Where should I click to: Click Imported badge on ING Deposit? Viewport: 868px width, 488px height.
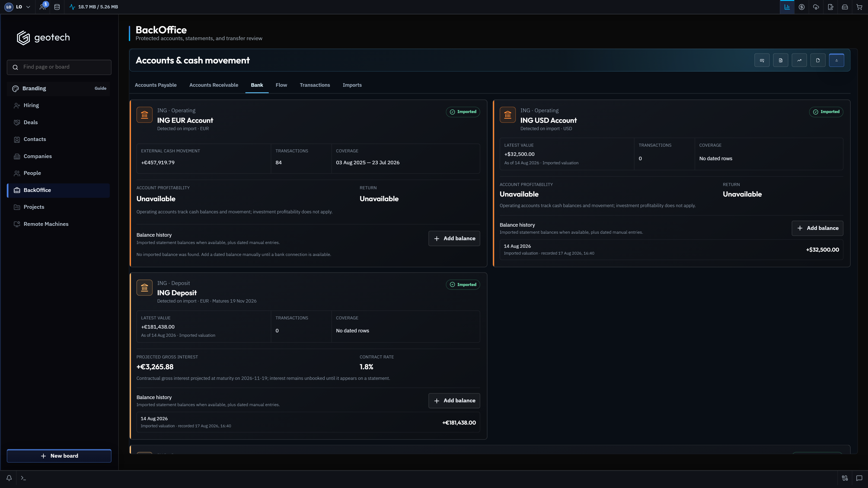point(463,285)
